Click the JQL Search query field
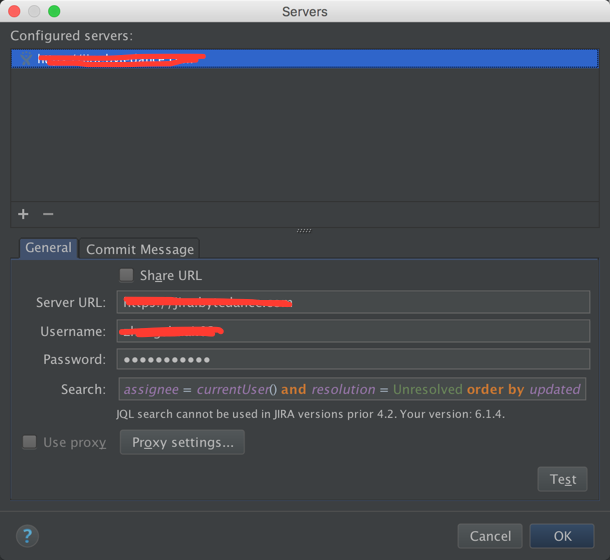The width and height of the screenshot is (610, 560). click(x=352, y=389)
